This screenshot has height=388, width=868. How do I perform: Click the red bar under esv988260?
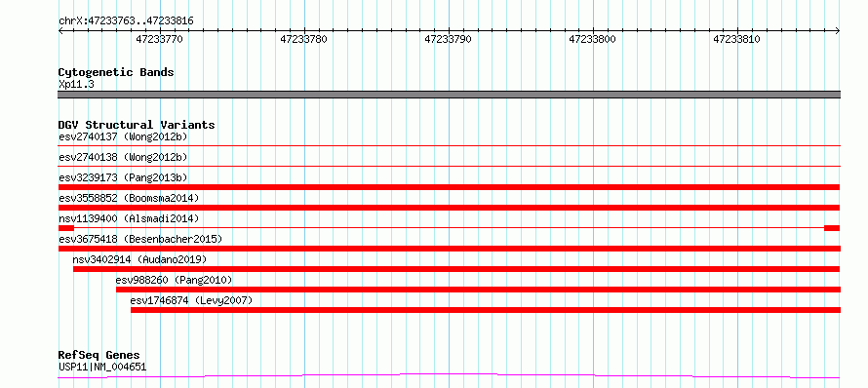[478, 290]
